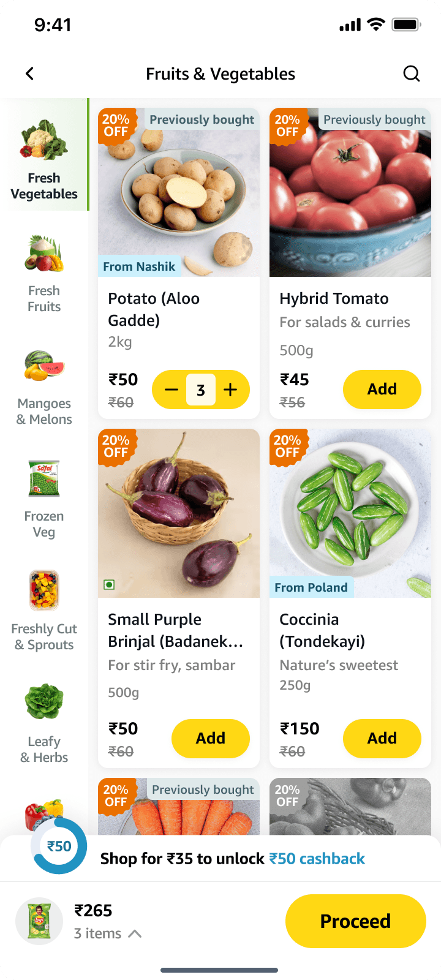Open the Coccinia product image
The width and height of the screenshot is (441, 980).
click(350, 513)
